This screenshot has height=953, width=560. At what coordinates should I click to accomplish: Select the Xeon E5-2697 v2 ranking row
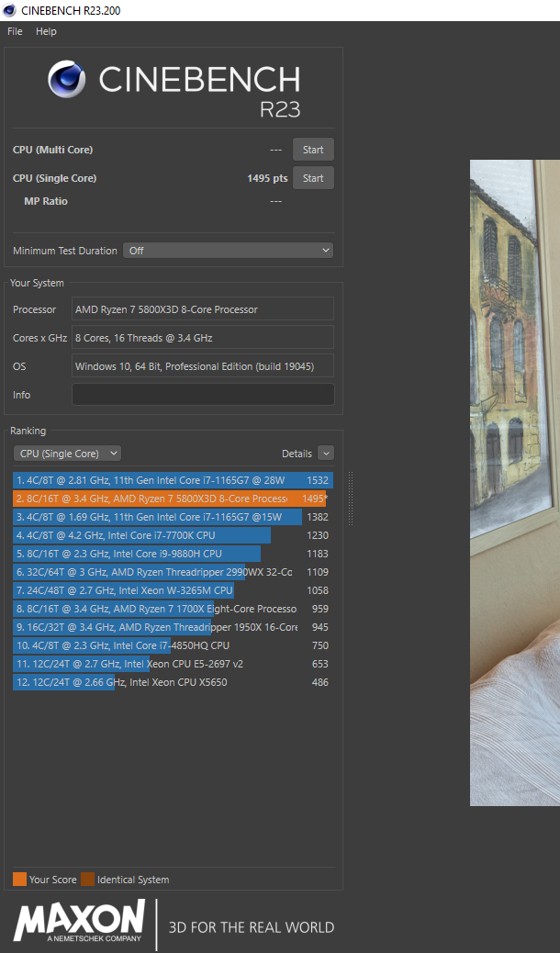pos(173,664)
